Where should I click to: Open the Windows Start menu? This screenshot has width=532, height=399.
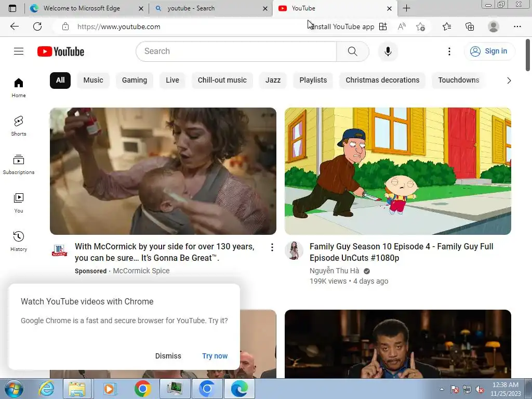coord(14,389)
